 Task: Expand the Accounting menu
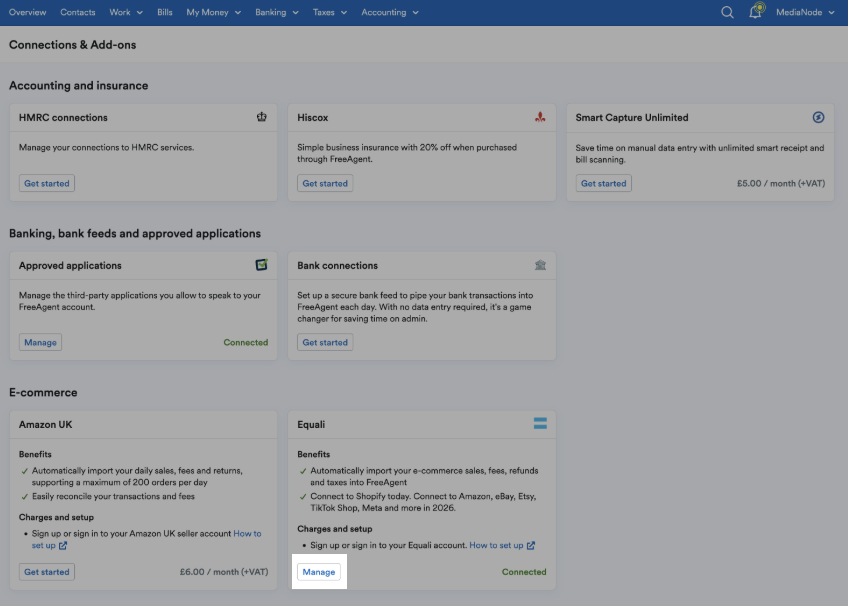389,12
